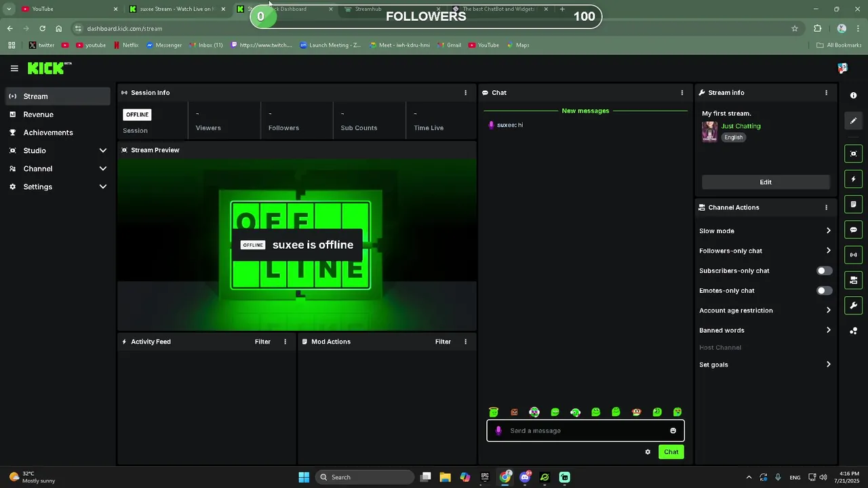Open Followers-only chat options

pyautogui.click(x=765, y=251)
